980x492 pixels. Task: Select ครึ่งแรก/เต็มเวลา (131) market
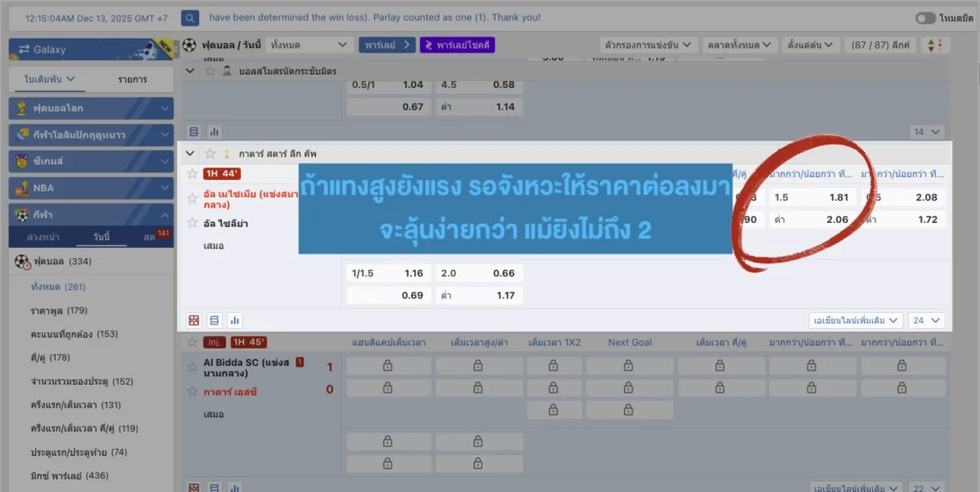75,405
